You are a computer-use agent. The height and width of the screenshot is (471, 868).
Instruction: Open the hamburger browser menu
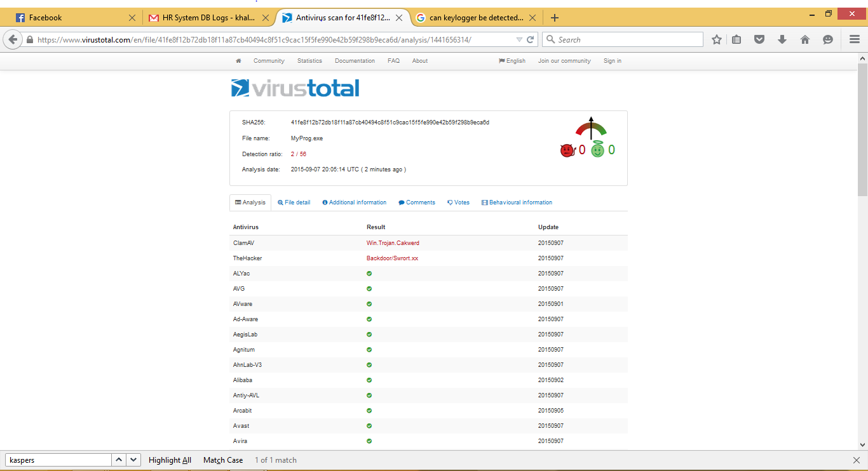tap(855, 39)
